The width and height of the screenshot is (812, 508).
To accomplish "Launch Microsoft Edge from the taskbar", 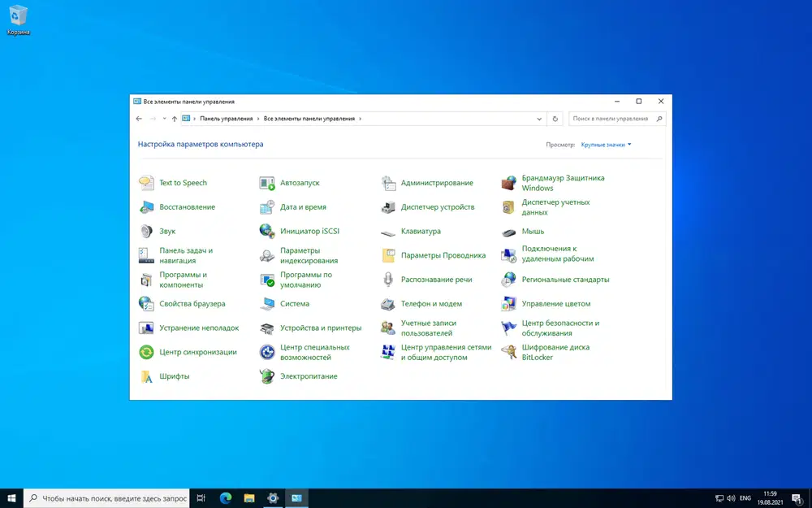I will point(225,498).
